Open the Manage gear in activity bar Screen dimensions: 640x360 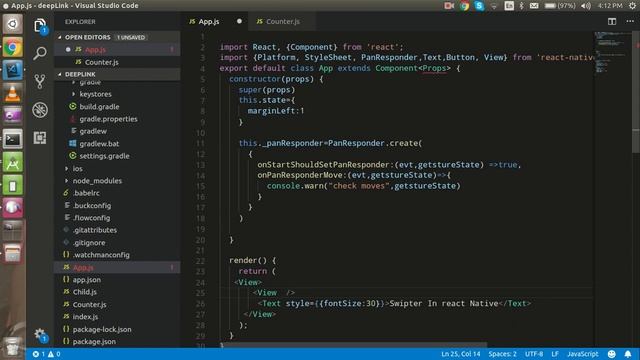40,335
